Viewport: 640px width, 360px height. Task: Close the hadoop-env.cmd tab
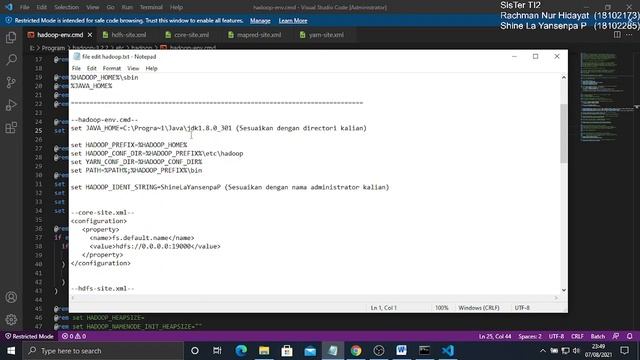click(90, 35)
